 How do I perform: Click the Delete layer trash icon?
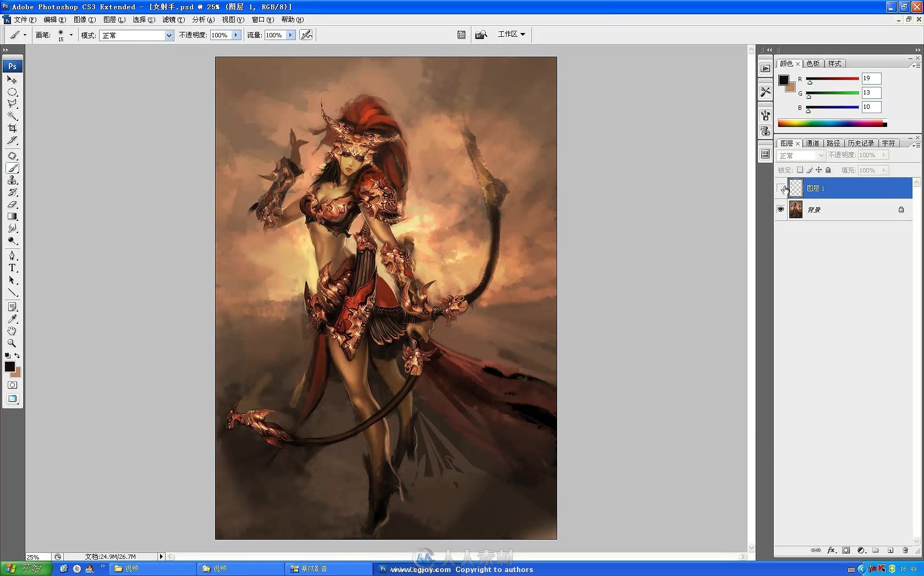905,550
